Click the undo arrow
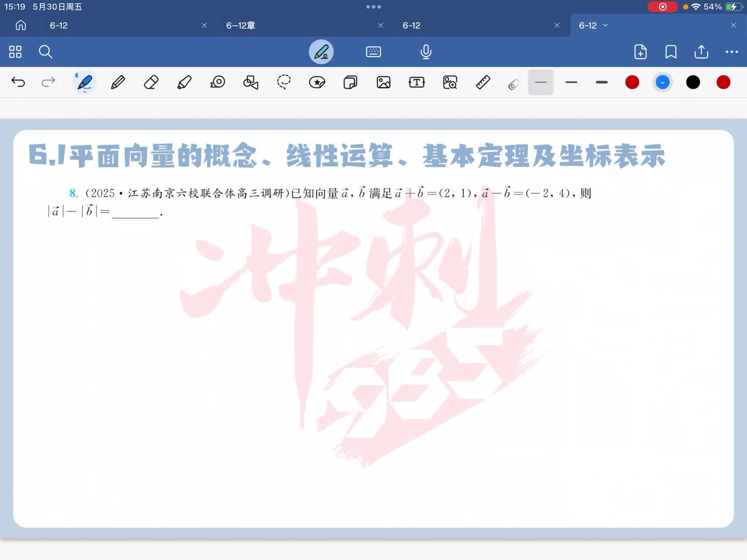The image size is (747, 560). pyautogui.click(x=18, y=82)
